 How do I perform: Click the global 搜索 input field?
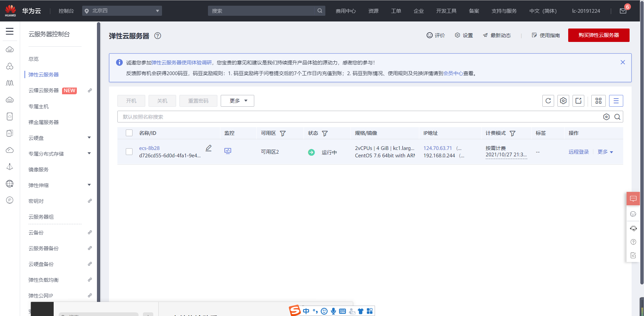click(262, 11)
